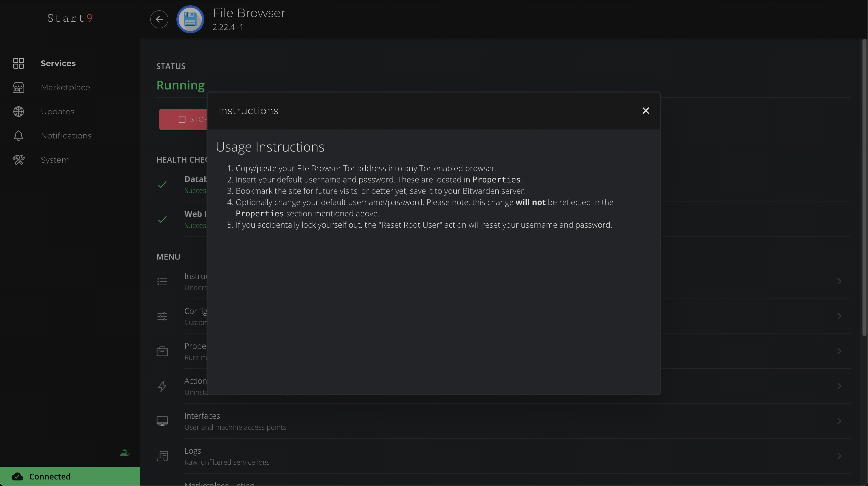The height and width of the screenshot is (486, 868).
Task: Expand the Instructions row chevron
Action: 839,281
